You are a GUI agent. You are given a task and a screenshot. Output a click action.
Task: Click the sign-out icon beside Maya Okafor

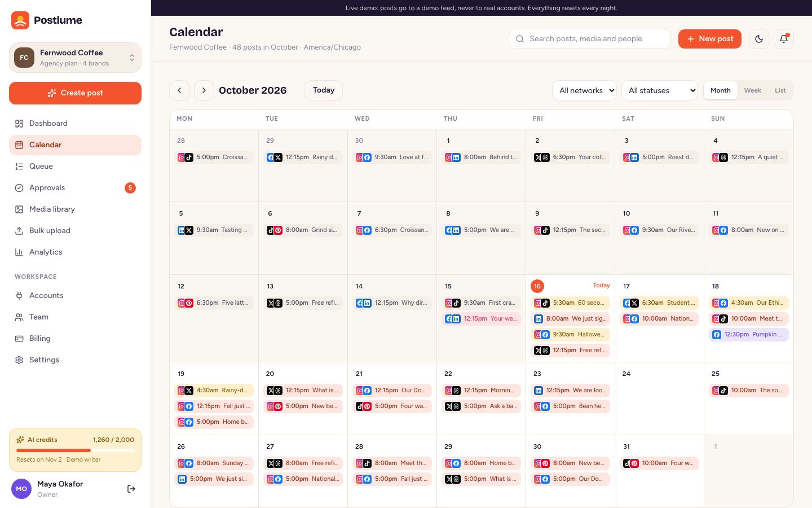tap(131, 489)
